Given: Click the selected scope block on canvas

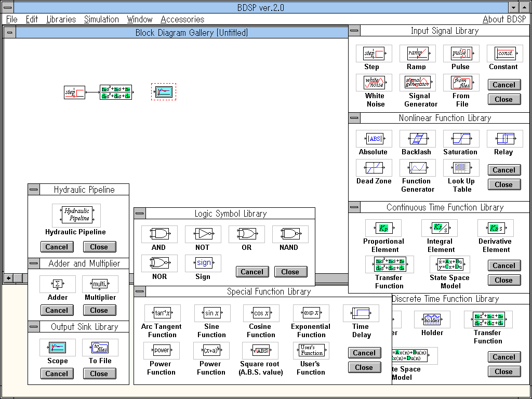Looking at the screenshot, I should 164,92.
